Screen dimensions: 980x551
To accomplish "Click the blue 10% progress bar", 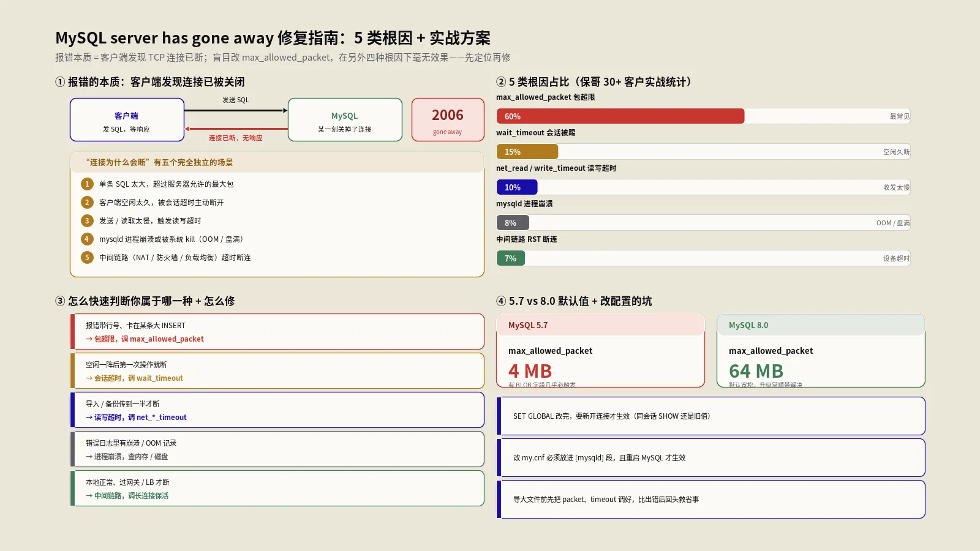I will 517,187.
